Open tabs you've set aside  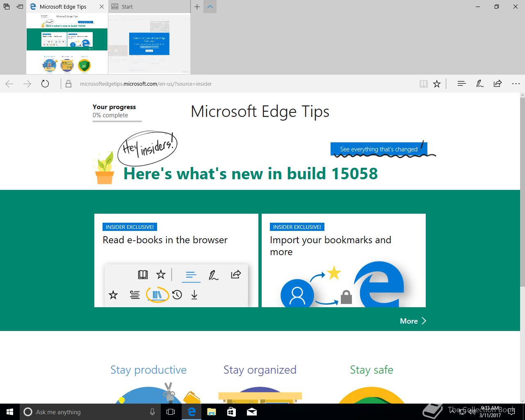pyautogui.click(x=7, y=7)
